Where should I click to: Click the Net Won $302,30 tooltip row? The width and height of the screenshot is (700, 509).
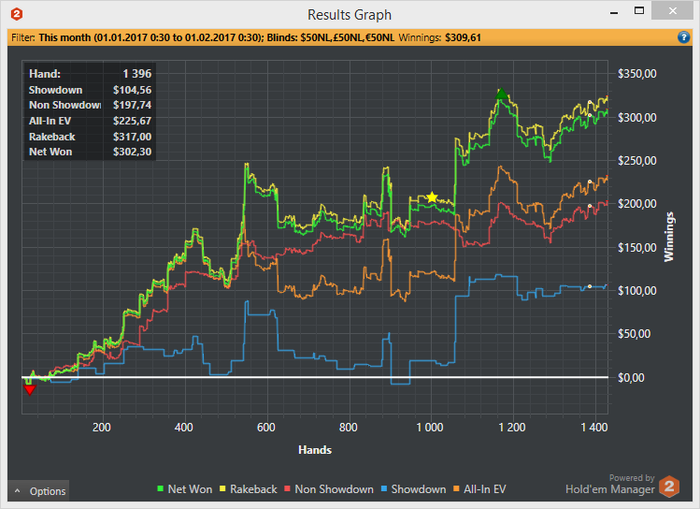90,152
